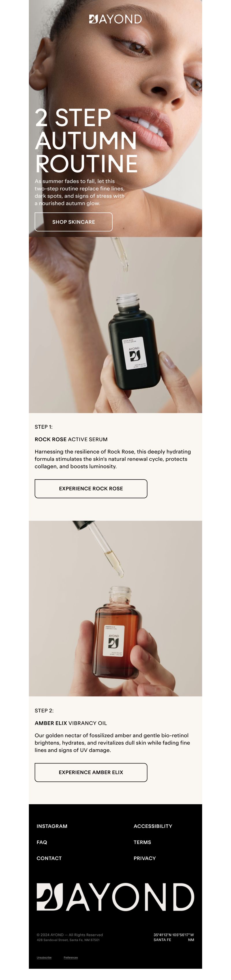Image resolution: width=231 pixels, height=980 pixels.
Task: Open the Accessibility footer link
Action: pyautogui.click(x=153, y=826)
